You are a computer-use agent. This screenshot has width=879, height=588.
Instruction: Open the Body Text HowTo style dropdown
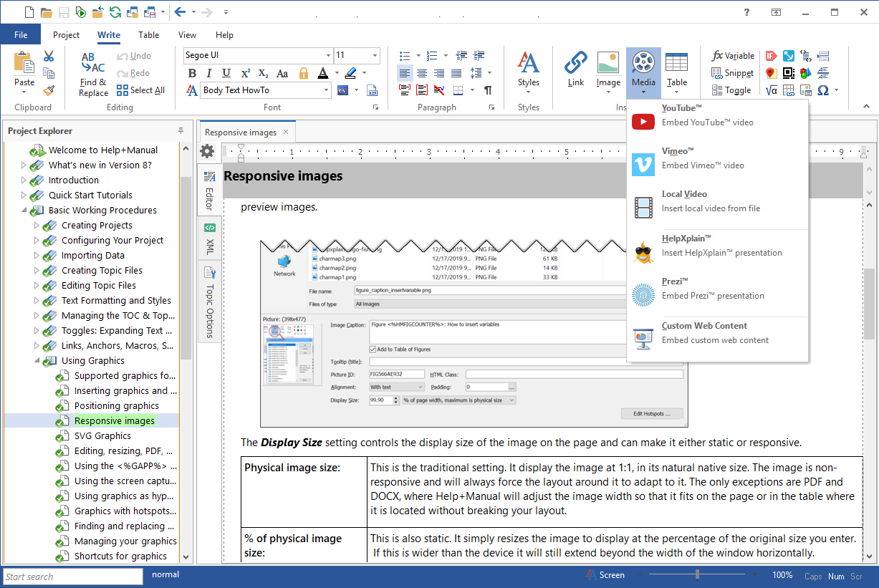click(326, 90)
